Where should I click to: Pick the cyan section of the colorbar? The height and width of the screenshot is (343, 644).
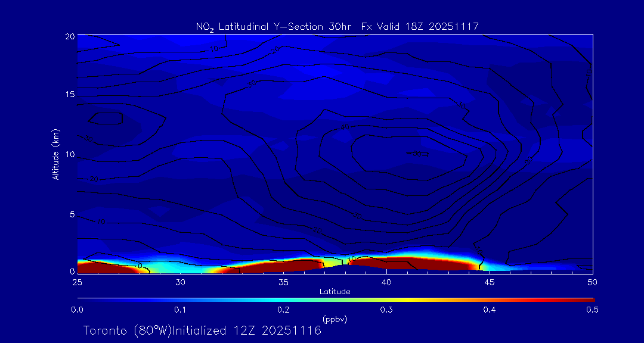239,298
